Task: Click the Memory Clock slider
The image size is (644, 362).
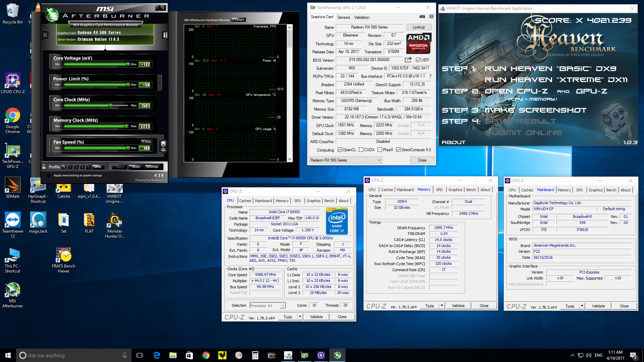Action: (95, 126)
